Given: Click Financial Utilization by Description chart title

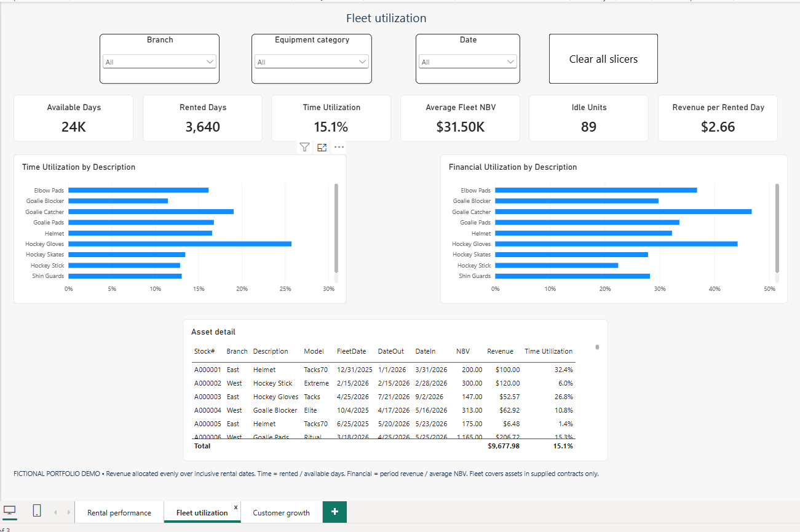Looking at the screenshot, I should pyautogui.click(x=513, y=167).
